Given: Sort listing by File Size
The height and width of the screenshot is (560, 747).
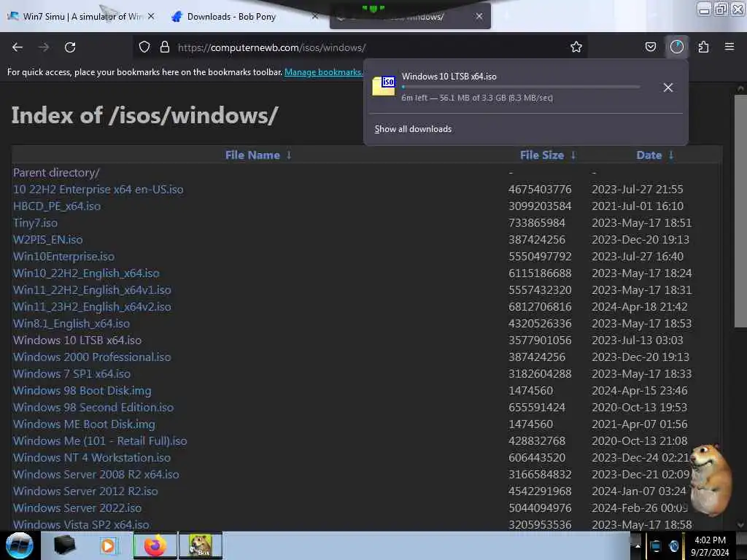Looking at the screenshot, I should [542, 155].
